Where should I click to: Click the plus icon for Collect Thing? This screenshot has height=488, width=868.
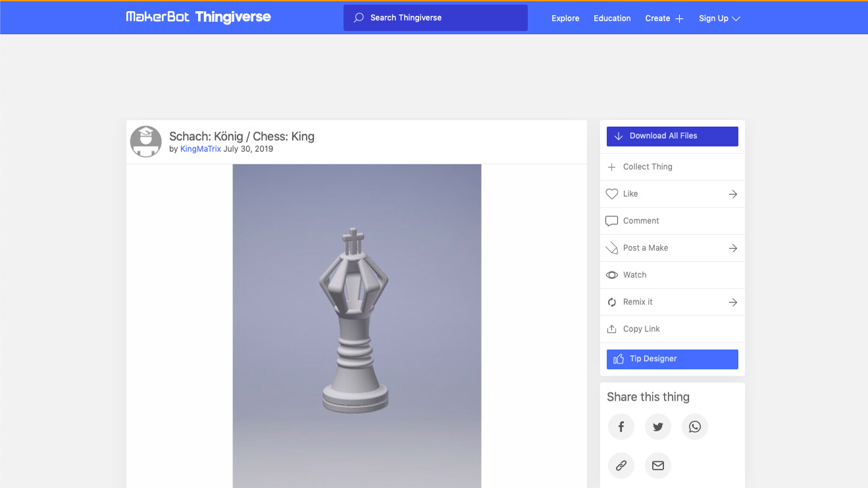(611, 167)
